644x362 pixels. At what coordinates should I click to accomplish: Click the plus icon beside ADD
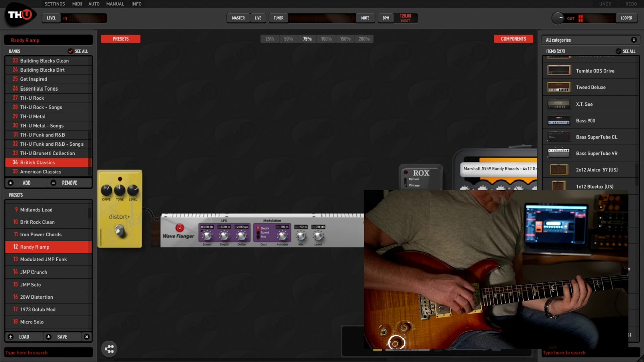11,183
